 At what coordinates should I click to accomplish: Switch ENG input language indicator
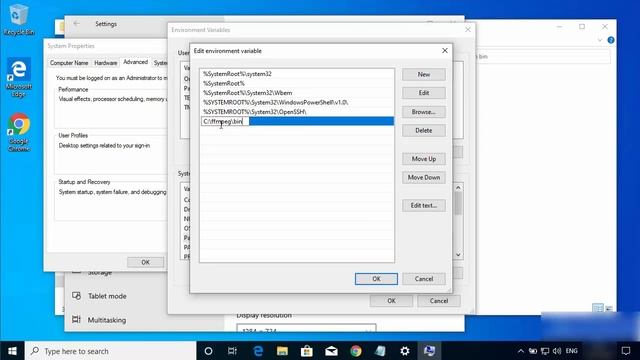(571, 351)
